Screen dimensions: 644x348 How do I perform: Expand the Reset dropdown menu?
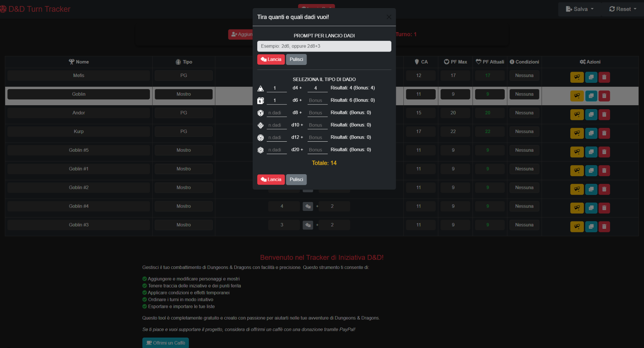[623, 9]
